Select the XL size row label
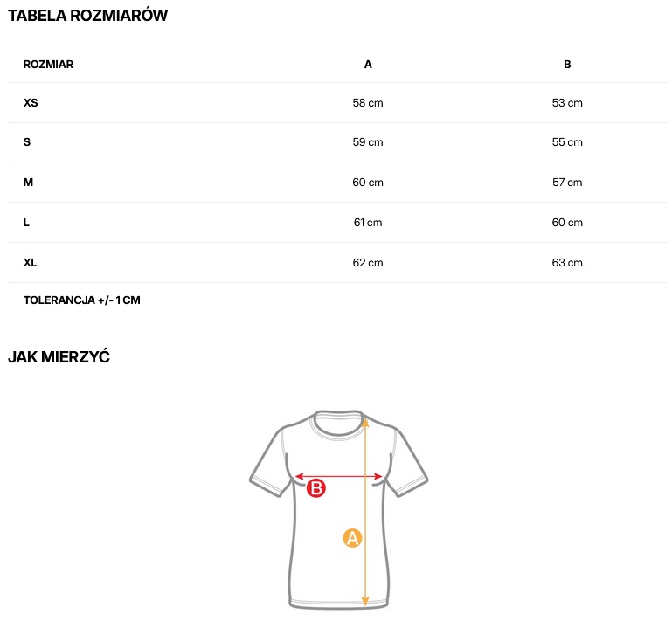672x628 pixels. pyautogui.click(x=31, y=263)
